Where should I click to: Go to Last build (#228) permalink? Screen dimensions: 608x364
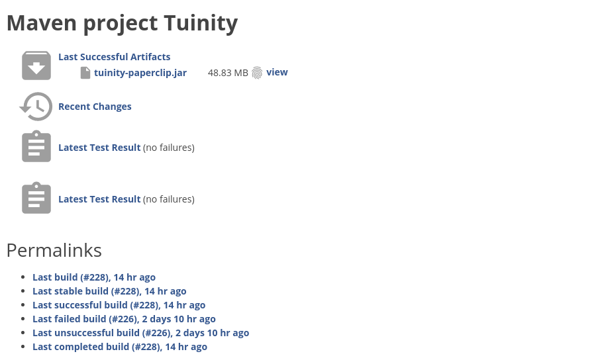pyautogui.click(x=94, y=277)
